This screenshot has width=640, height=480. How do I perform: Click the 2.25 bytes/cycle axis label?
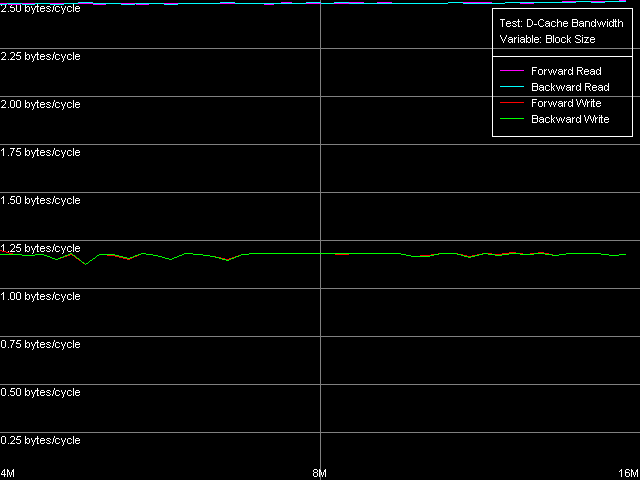click(40, 56)
